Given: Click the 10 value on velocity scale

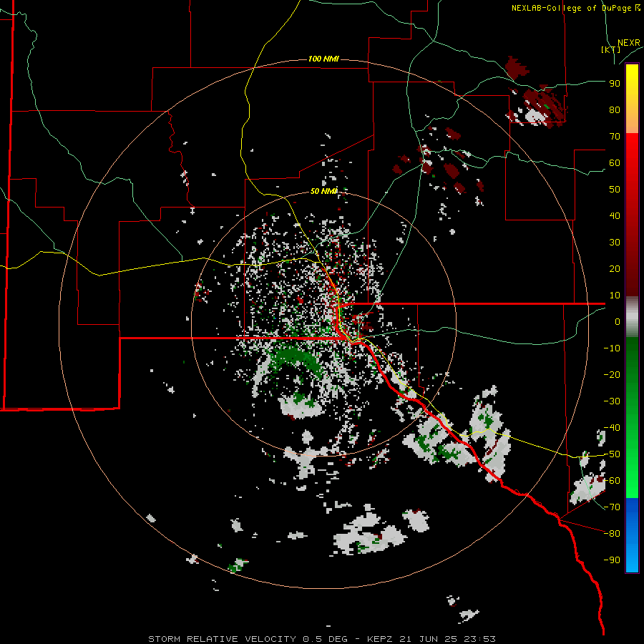Looking at the screenshot, I should point(615,296).
